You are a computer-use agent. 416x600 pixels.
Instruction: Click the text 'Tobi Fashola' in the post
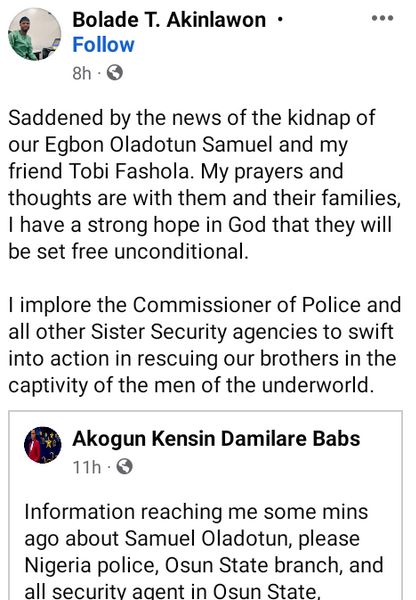129,171
